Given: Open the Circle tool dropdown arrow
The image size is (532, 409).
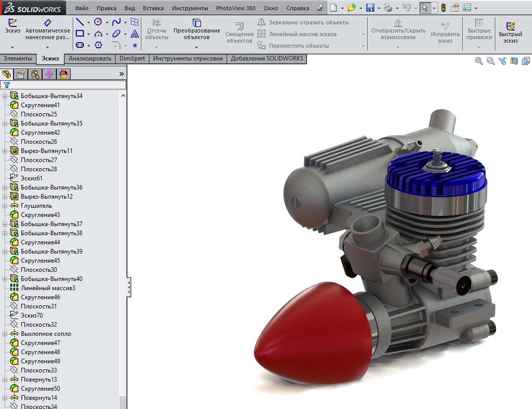Looking at the screenshot, I should point(107,23).
